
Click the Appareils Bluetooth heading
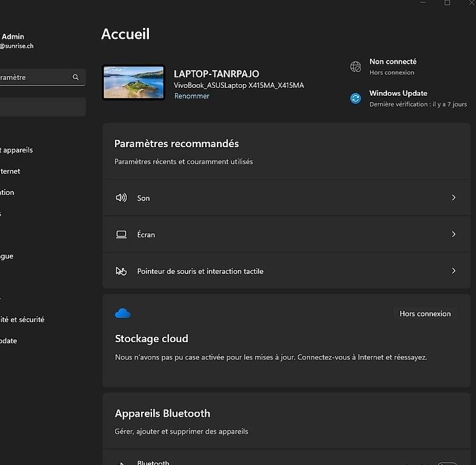[x=162, y=414]
